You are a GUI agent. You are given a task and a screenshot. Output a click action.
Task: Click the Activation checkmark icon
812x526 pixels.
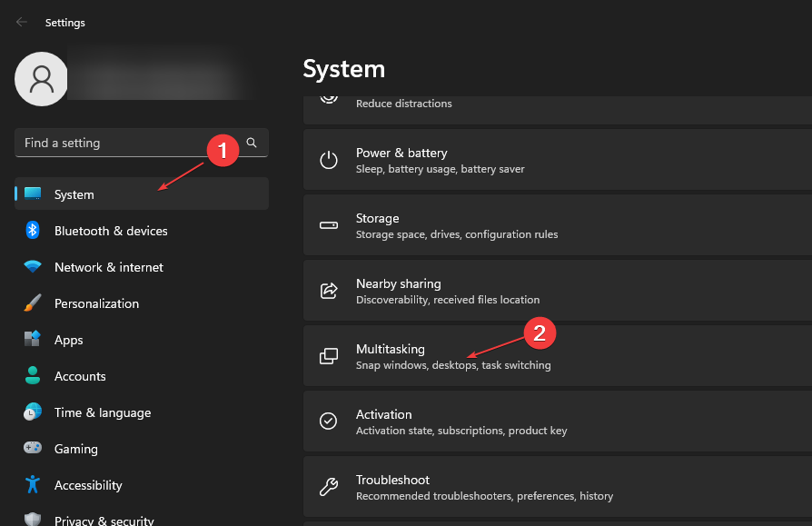tap(328, 421)
